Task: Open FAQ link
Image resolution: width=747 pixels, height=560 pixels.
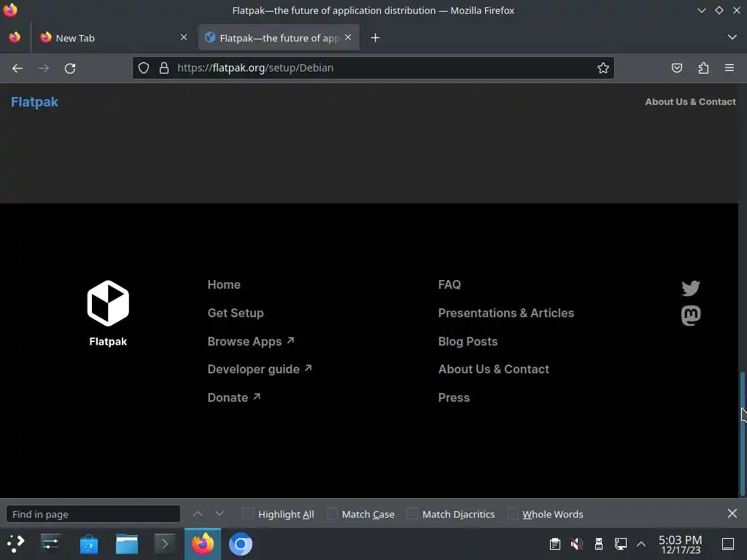Action: pos(449,284)
